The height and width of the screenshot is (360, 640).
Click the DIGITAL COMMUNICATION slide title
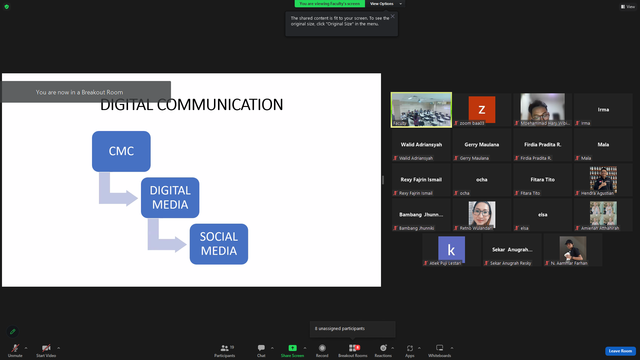[191, 105]
